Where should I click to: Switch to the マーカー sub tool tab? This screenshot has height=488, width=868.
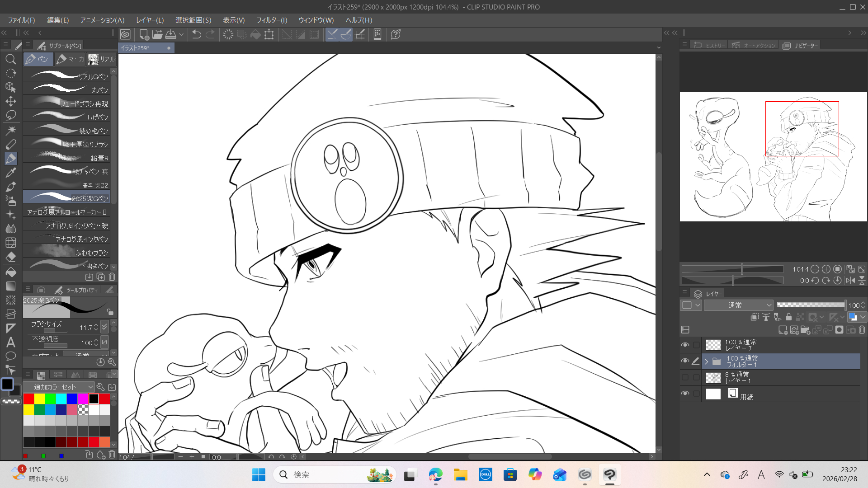[71, 59]
